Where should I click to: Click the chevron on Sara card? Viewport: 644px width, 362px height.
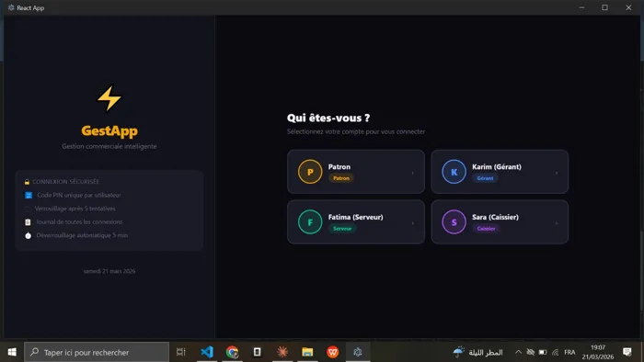557,223
